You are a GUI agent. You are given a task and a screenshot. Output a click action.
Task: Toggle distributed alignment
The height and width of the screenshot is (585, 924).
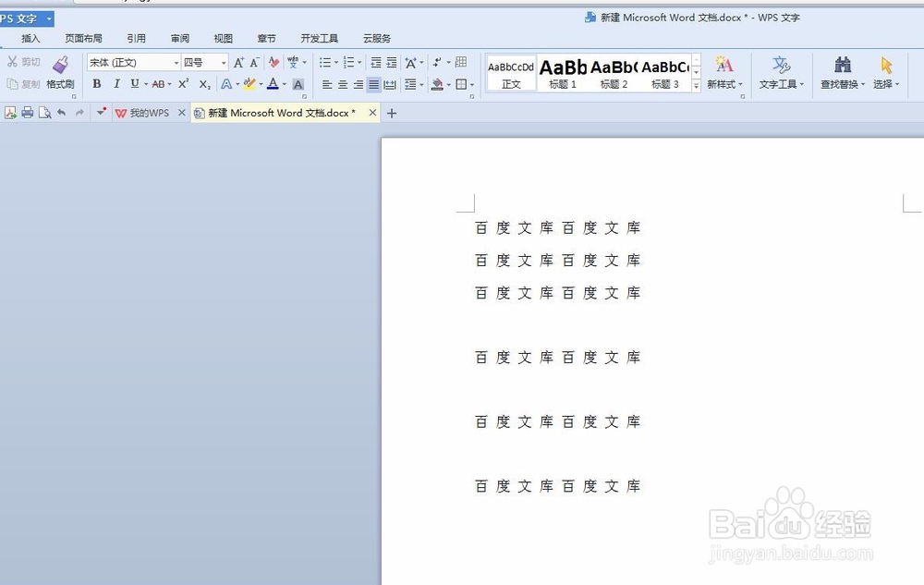(390, 85)
